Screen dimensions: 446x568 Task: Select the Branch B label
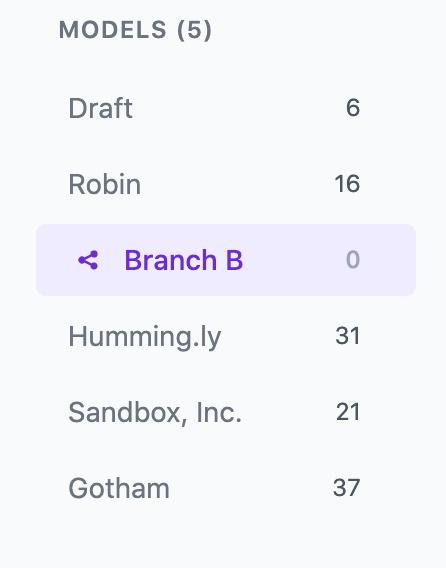coord(183,260)
